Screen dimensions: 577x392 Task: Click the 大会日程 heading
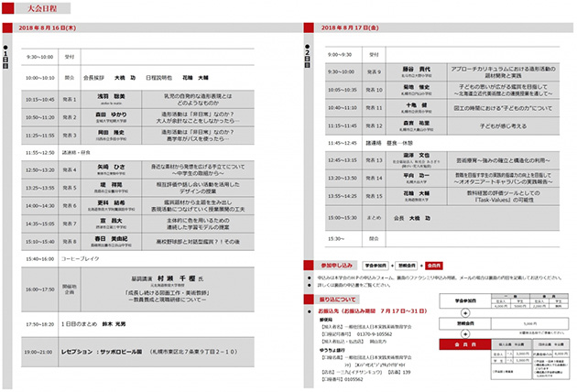coord(42,8)
